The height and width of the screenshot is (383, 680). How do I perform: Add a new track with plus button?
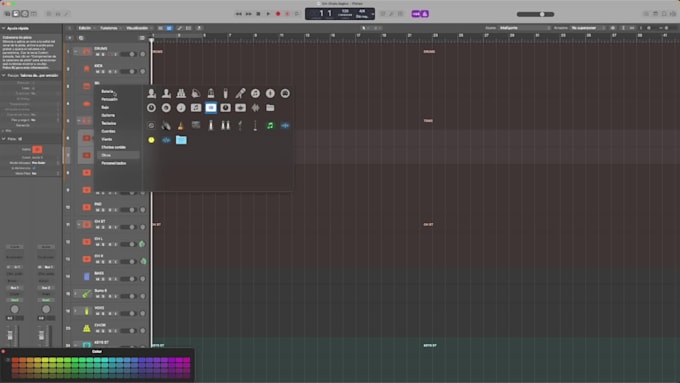[69, 38]
